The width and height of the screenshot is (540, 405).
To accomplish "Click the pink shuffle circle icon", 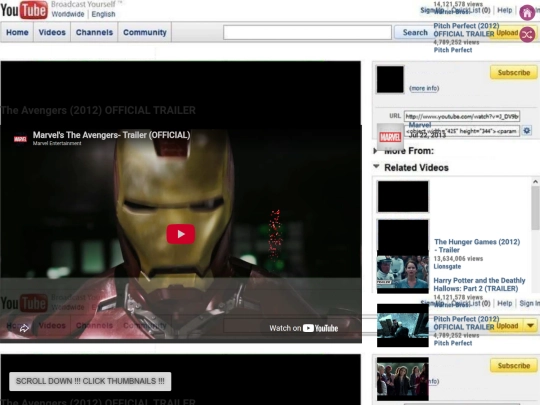I will click(527, 34).
